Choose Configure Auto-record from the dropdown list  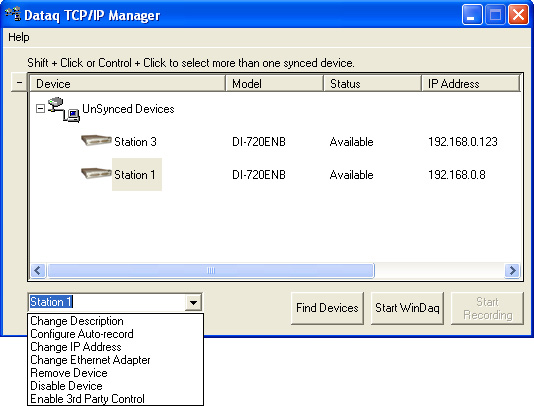(115, 334)
